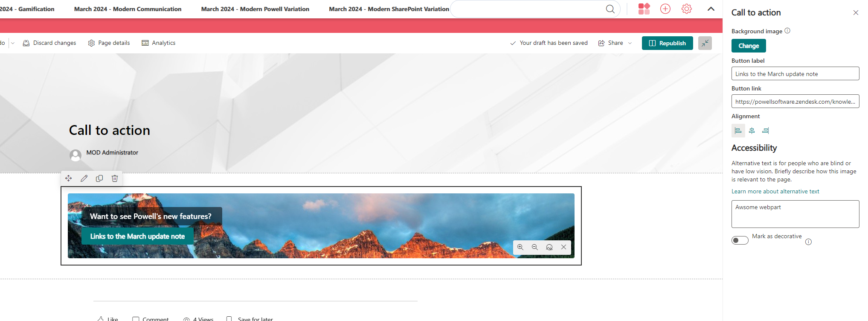Collapse the header with the up chevron
Image resolution: width=868 pixels, height=321 pixels.
[x=711, y=9]
